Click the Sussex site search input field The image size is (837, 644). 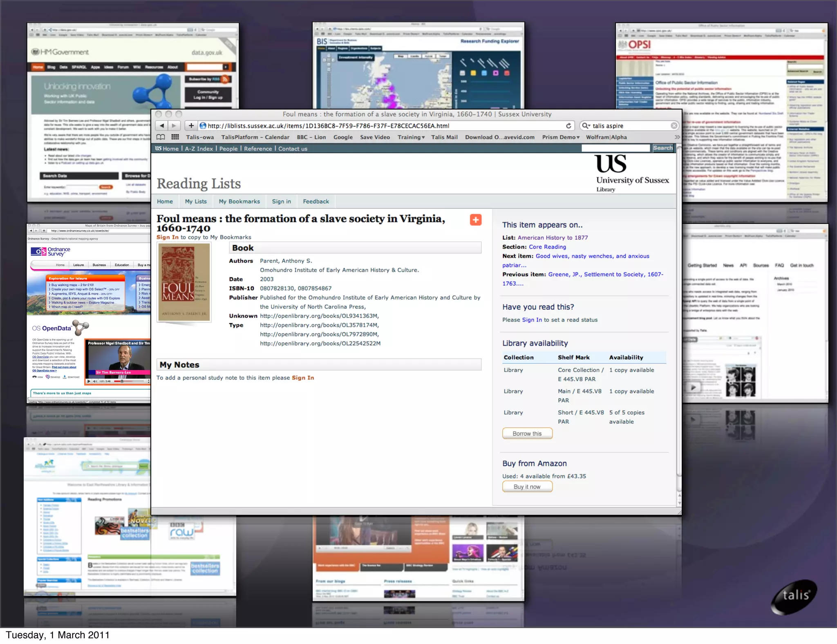coord(615,148)
